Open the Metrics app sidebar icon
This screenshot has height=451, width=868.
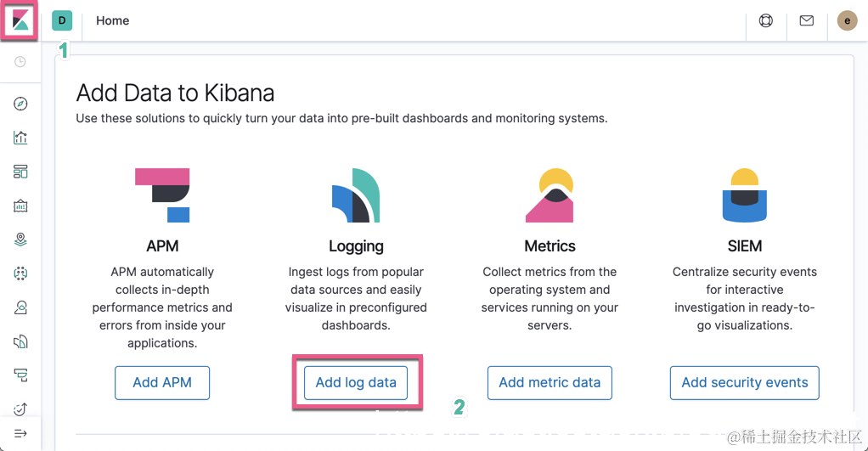click(x=20, y=307)
